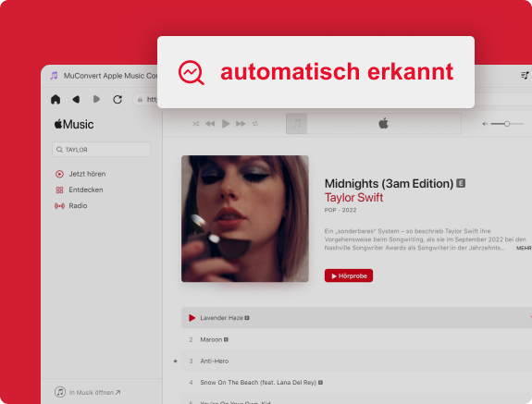Open Jetzt hören in the sidebar
The image size is (532, 404).
(80, 174)
